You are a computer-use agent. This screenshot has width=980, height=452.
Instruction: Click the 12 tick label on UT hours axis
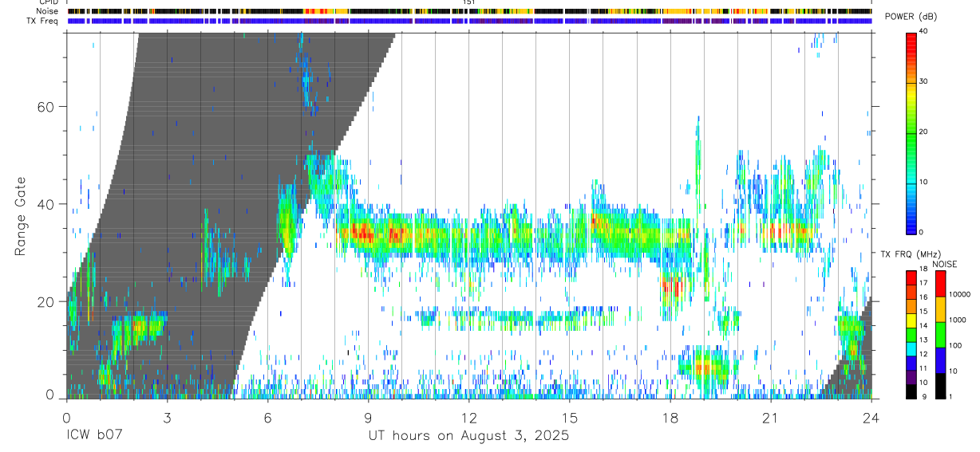coord(468,417)
